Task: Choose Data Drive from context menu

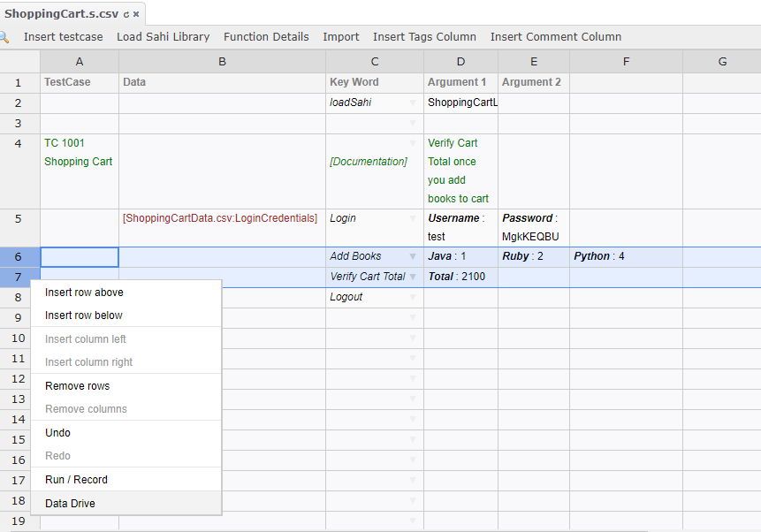Action: click(70, 504)
